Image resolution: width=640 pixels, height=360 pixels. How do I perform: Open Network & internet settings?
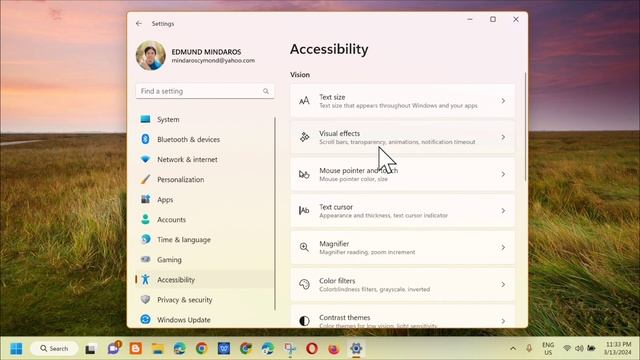tap(205, 159)
